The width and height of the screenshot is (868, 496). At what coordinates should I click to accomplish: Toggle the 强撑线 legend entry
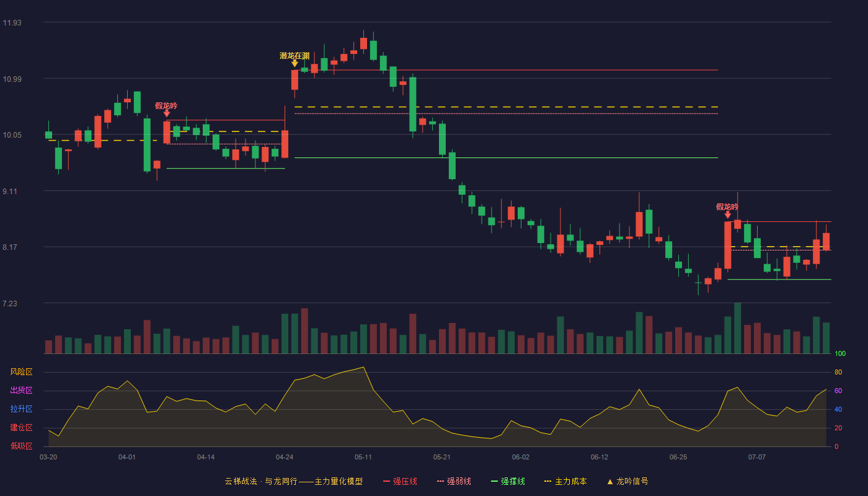pyautogui.click(x=508, y=481)
